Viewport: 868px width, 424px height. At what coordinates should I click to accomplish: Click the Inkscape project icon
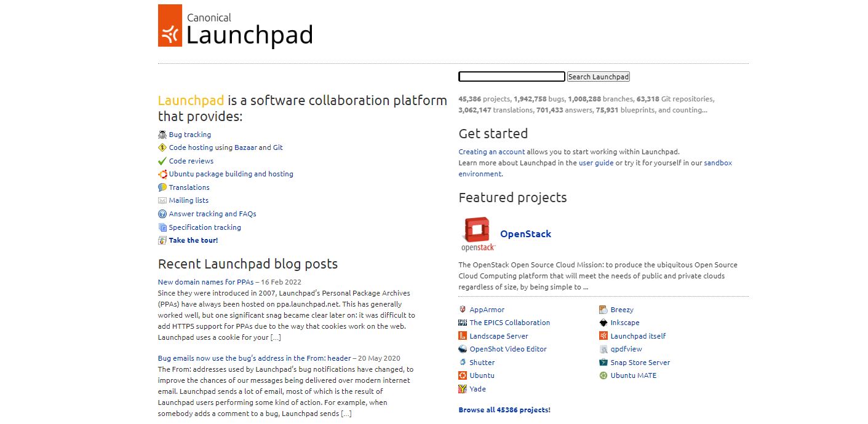[x=603, y=323]
